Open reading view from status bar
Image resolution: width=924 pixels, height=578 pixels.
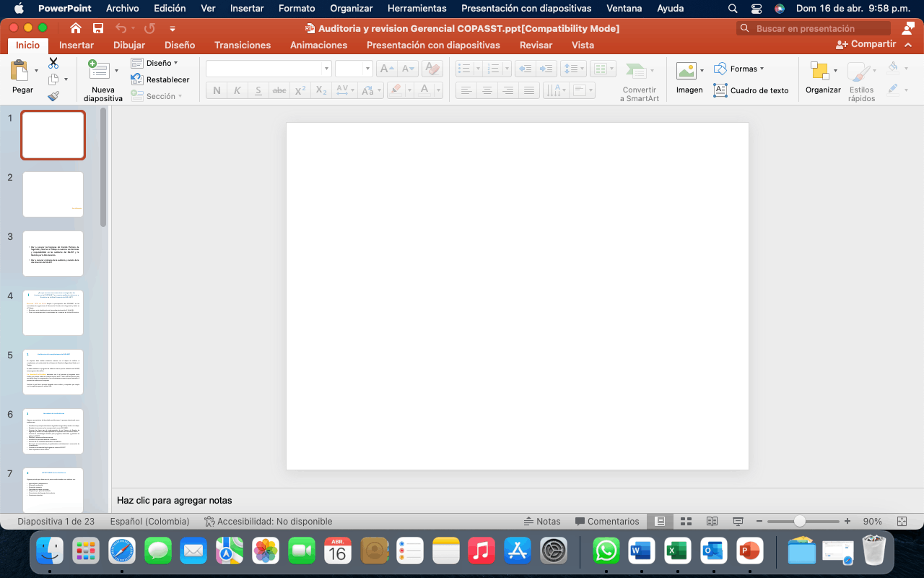(712, 521)
